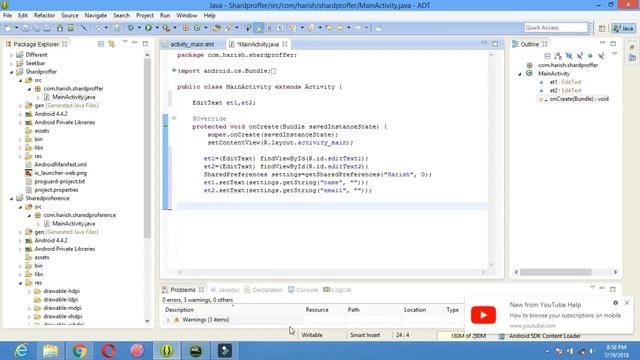Image resolution: width=640 pixels, height=360 pixels.
Task: Click the Run external tools icon
Action: (x=166, y=28)
